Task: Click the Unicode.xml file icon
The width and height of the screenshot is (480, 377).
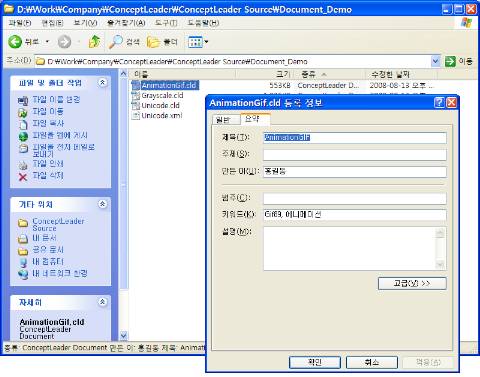Action: (x=136, y=116)
